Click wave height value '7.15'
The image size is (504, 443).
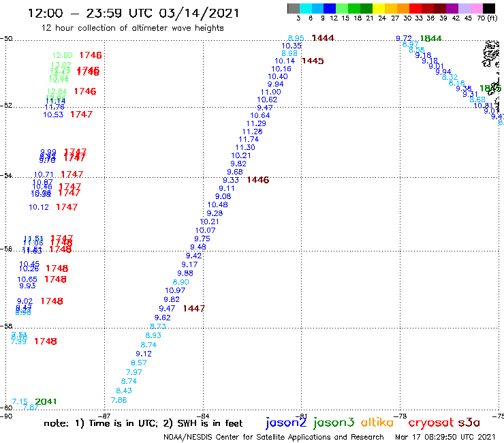(x=20, y=401)
